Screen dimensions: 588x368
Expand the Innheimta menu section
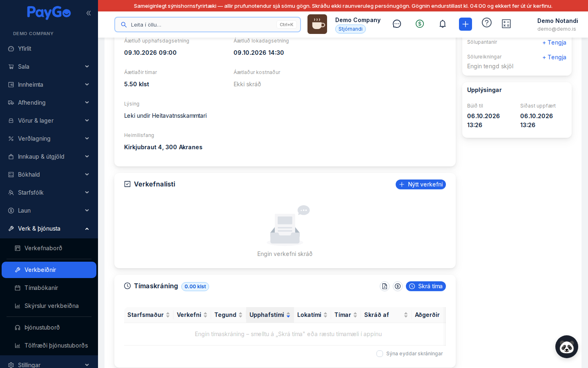tap(49, 85)
